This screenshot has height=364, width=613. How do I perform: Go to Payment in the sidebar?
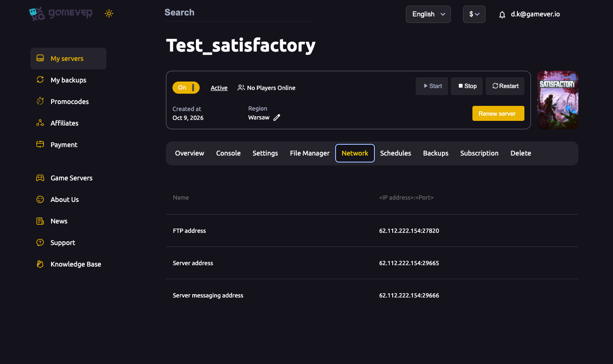point(68,145)
